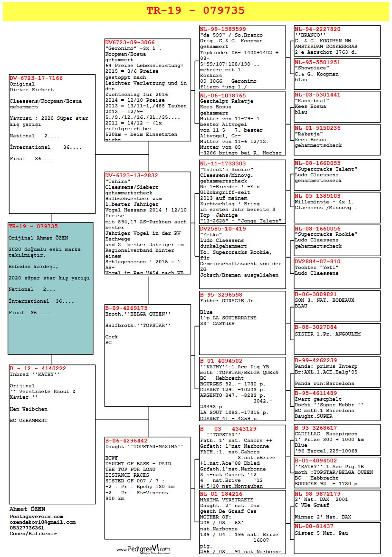Screen dimensions: 392x557
Task: Select ring number B-06-4296442
Action: (126, 441)
